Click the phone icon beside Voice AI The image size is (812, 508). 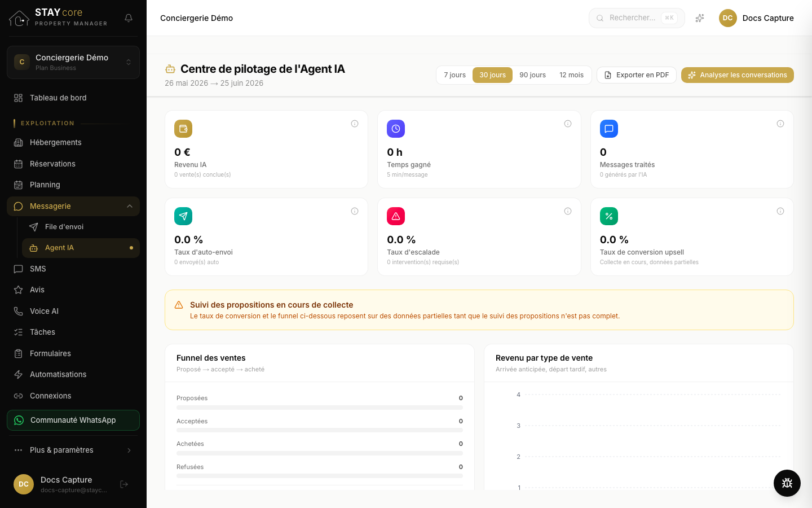tap(18, 311)
